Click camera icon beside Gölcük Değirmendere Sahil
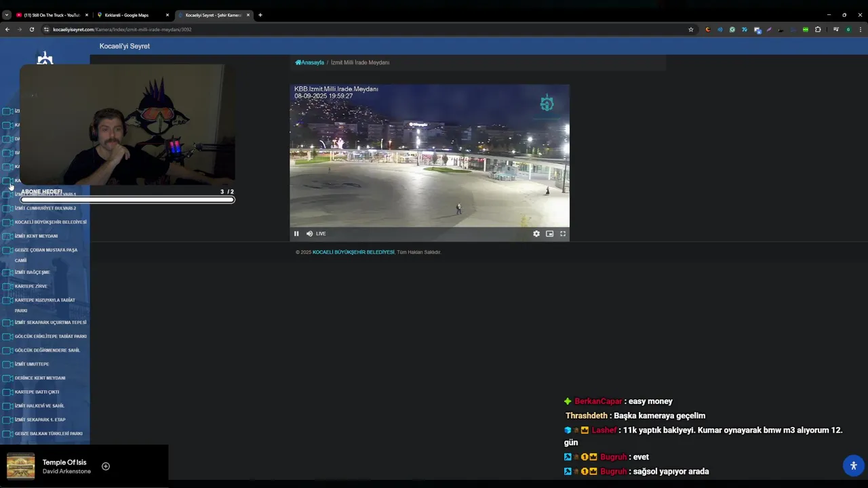868x488 pixels. click(7, 350)
